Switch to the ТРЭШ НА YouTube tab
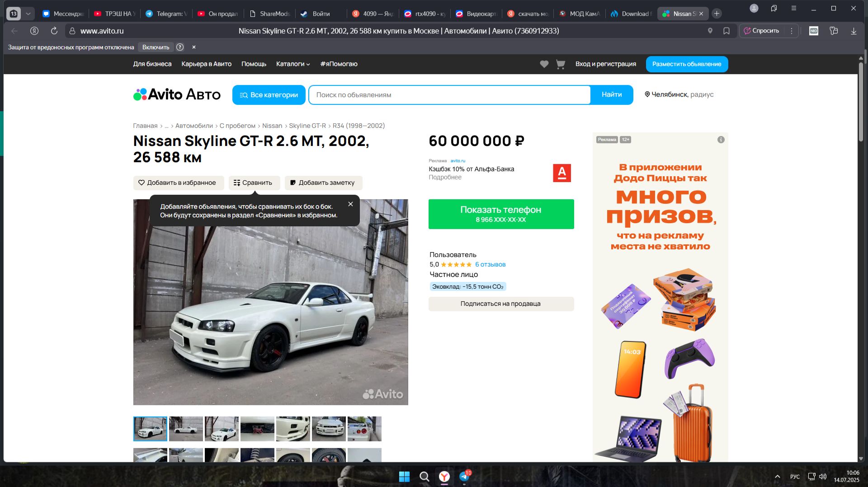 (115, 14)
